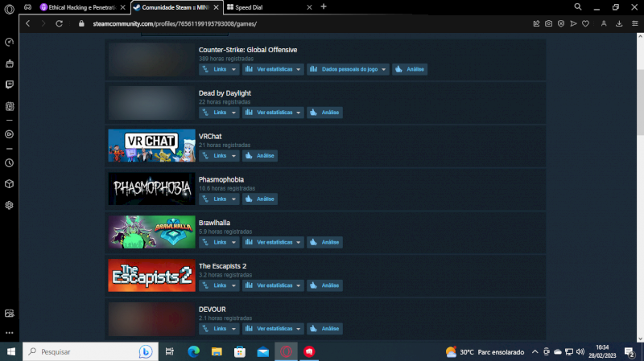Click the page vertical scrollbar thumb
The height and width of the screenshot is (361, 644).
pos(640,103)
